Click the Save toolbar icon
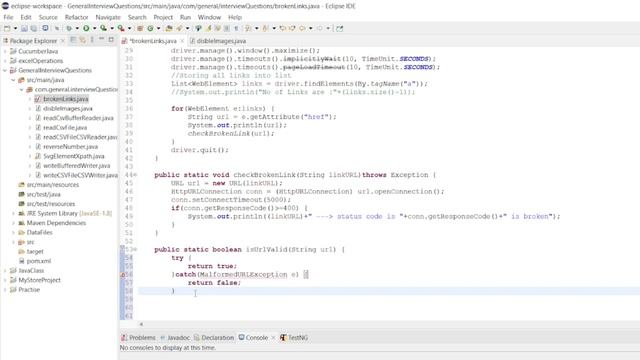 (x=24, y=28)
